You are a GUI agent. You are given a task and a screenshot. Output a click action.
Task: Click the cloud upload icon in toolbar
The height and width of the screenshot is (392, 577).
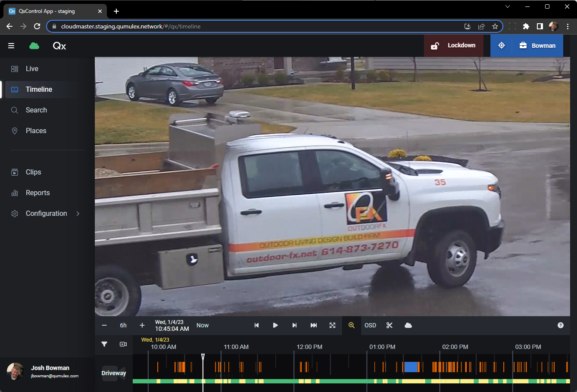tap(409, 325)
